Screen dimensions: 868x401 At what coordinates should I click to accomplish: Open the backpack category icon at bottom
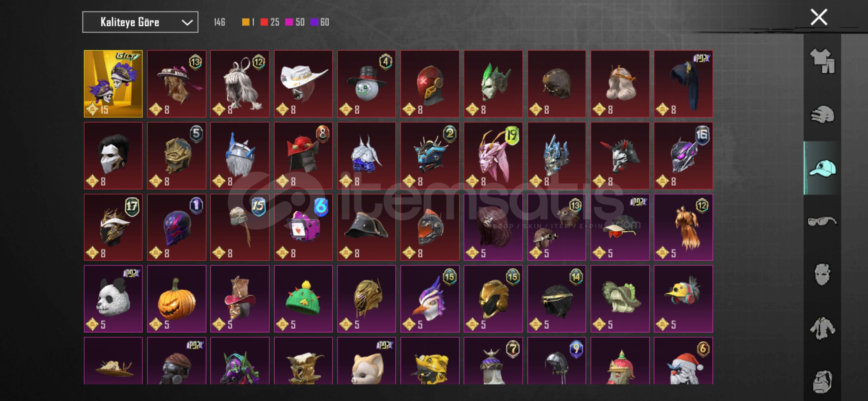click(x=822, y=382)
